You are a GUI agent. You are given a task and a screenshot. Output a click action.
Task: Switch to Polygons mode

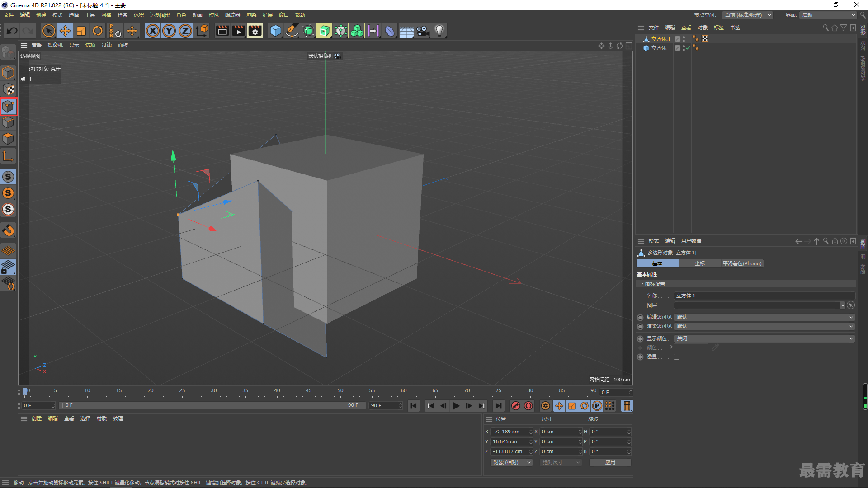click(x=8, y=139)
